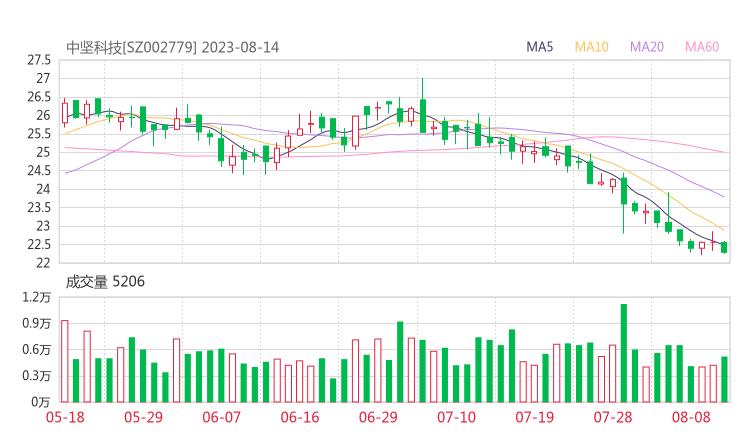Toggle the MA10 moving average legend
The image size is (740, 440).
tap(592, 47)
